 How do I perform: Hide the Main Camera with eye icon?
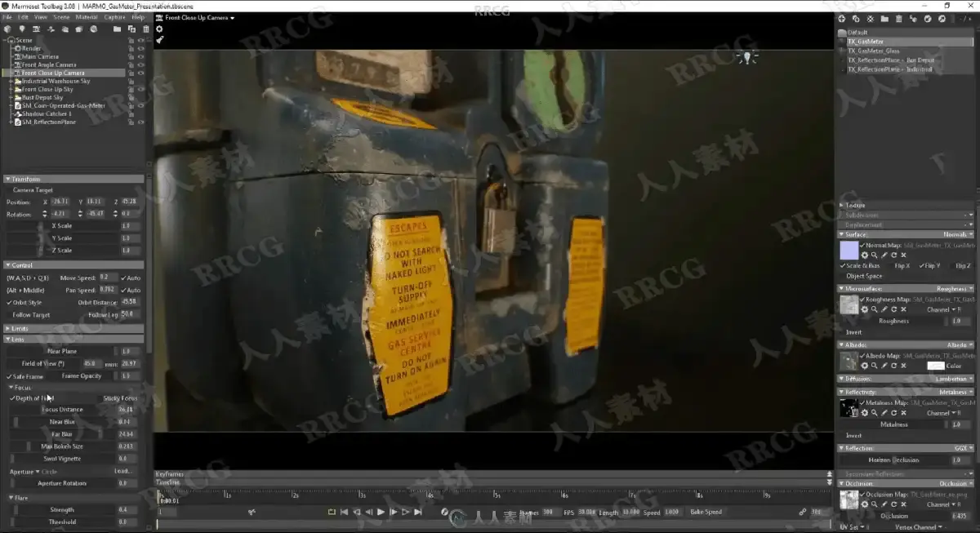click(x=140, y=56)
